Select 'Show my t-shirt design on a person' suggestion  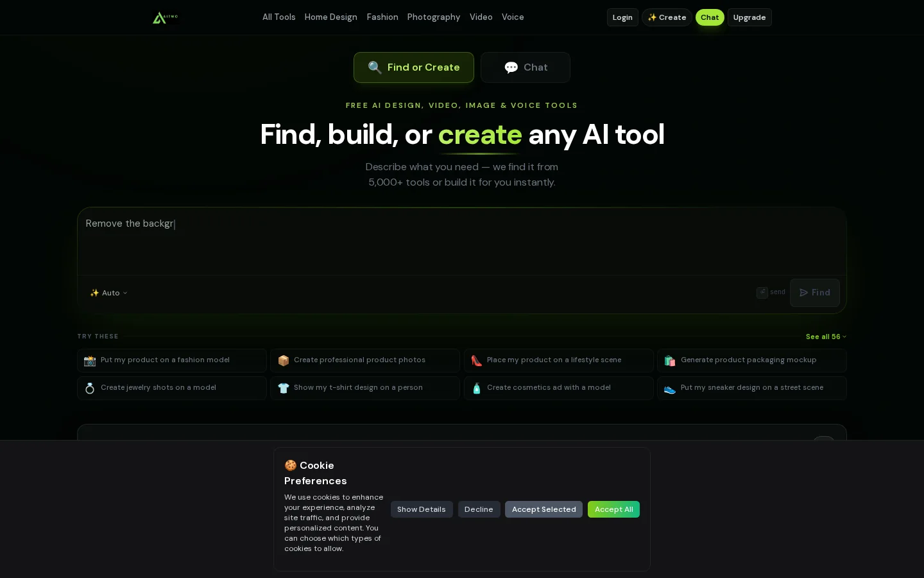tap(365, 388)
